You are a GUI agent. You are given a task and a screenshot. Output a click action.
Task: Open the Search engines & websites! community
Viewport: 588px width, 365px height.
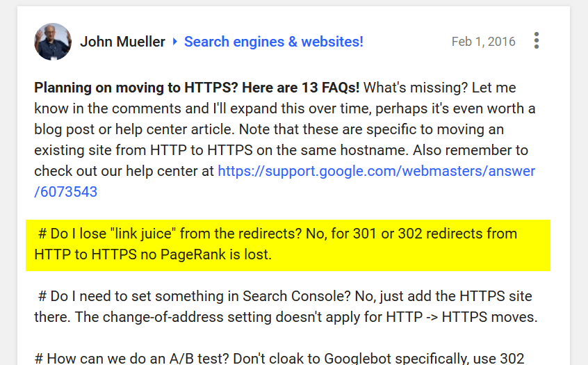click(273, 42)
